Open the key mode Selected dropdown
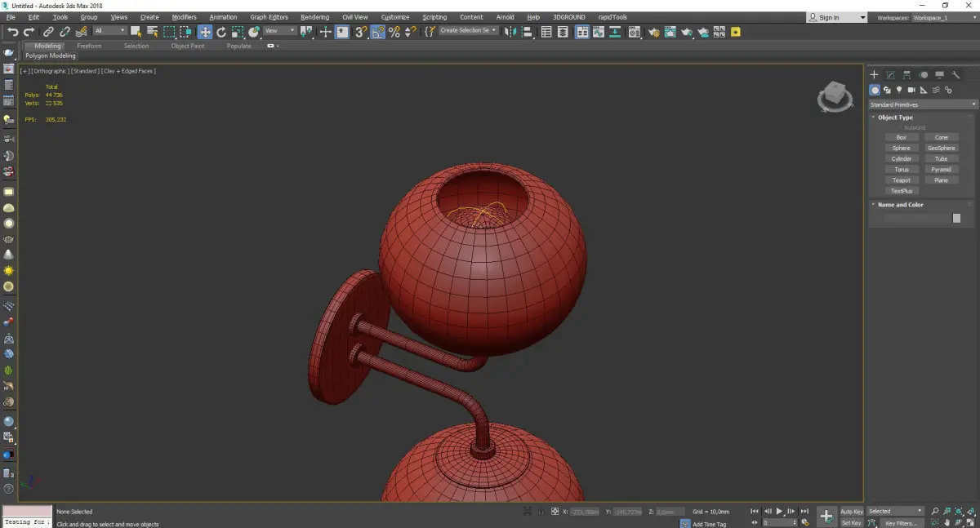Image resolution: width=980 pixels, height=528 pixels. pos(895,512)
